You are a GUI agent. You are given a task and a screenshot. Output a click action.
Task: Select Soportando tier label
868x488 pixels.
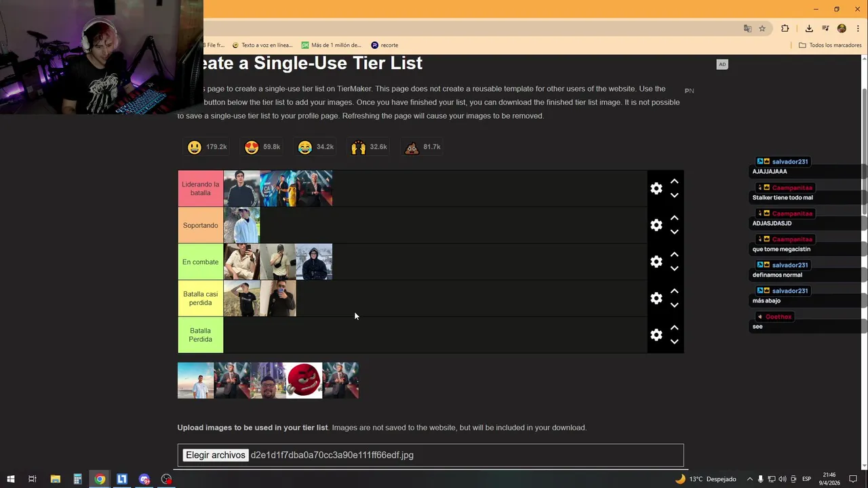[x=201, y=225]
